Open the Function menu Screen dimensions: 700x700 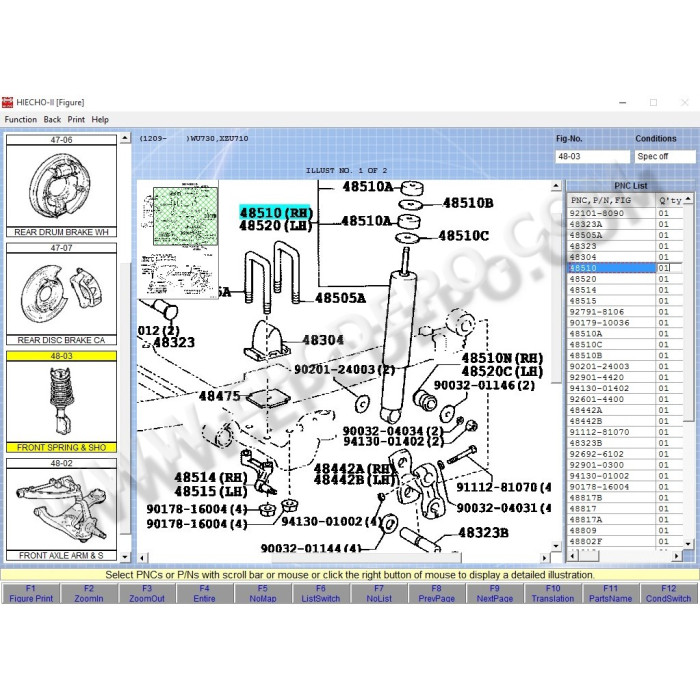coord(21,120)
